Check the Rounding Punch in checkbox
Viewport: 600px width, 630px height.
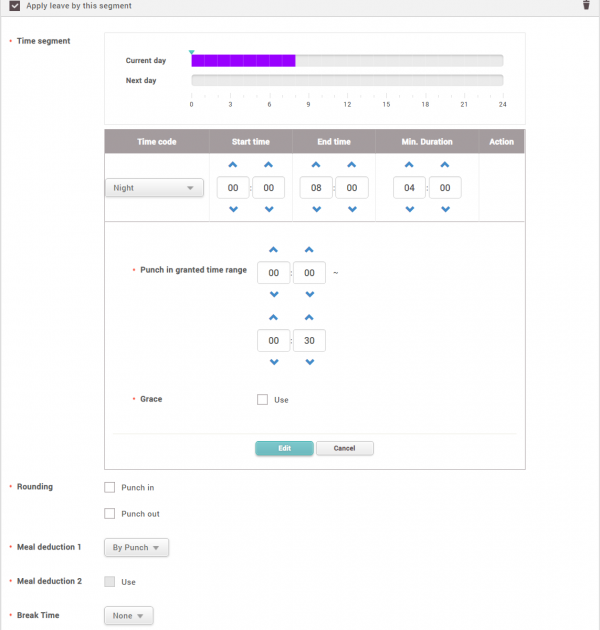point(110,488)
